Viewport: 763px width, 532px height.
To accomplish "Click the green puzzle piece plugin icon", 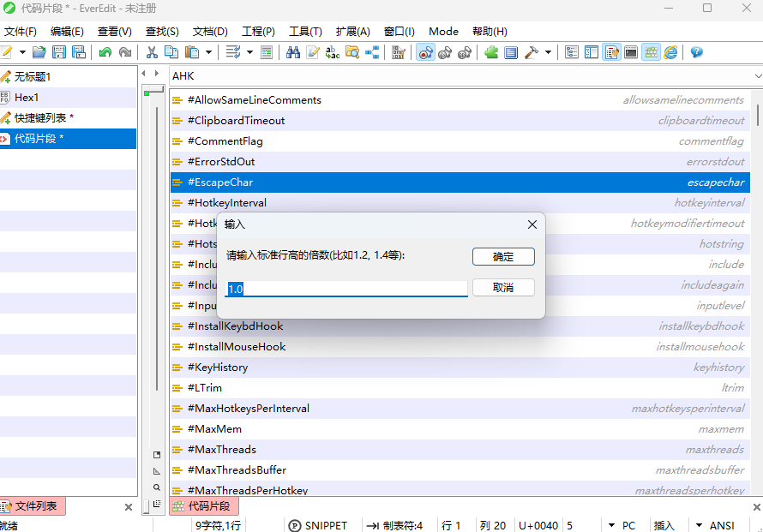I will [x=491, y=52].
